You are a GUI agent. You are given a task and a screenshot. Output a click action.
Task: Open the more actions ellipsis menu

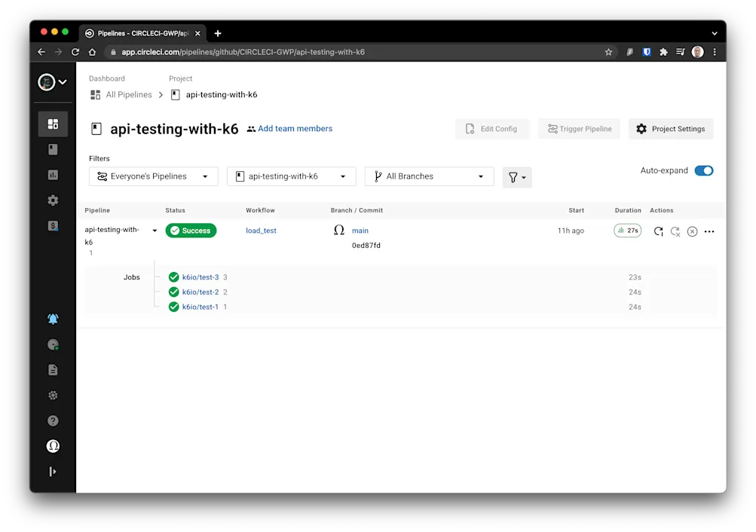click(709, 232)
